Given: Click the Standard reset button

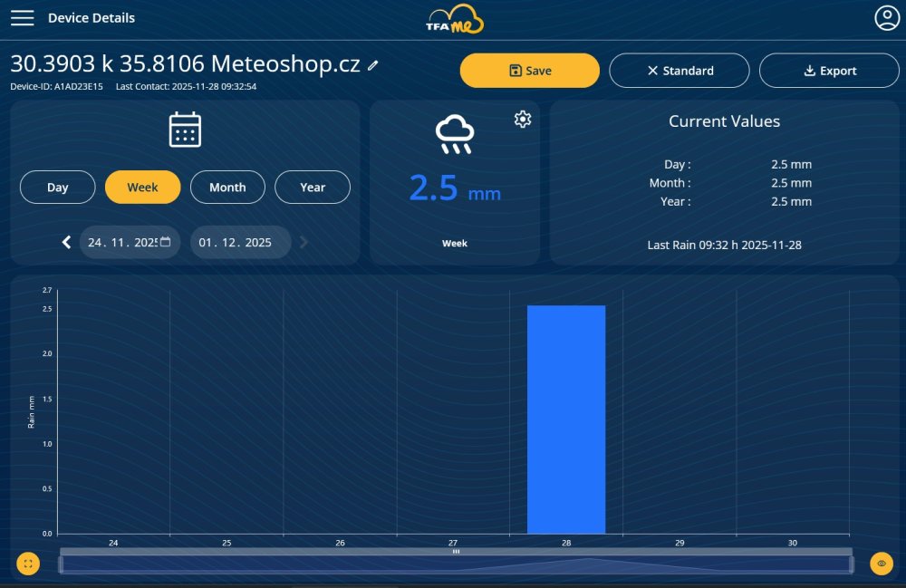Looking at the screenshot, I should point(679,71).
